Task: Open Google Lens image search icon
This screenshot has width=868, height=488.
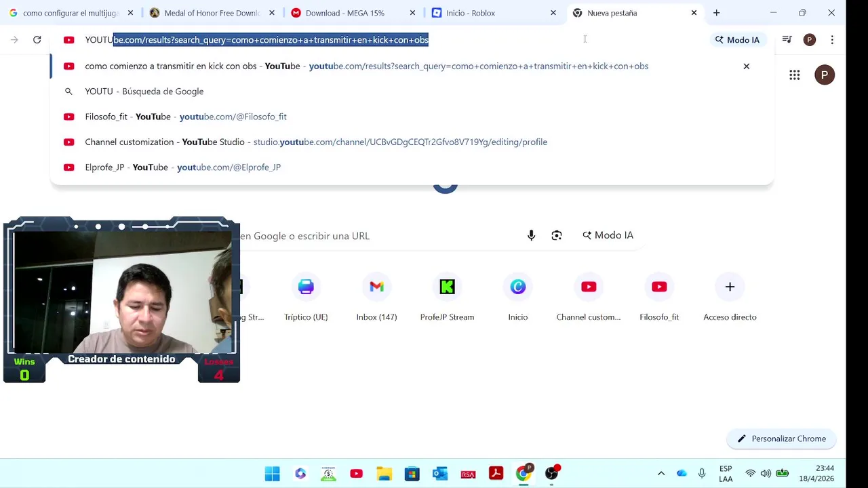Action: click(557, 235)
